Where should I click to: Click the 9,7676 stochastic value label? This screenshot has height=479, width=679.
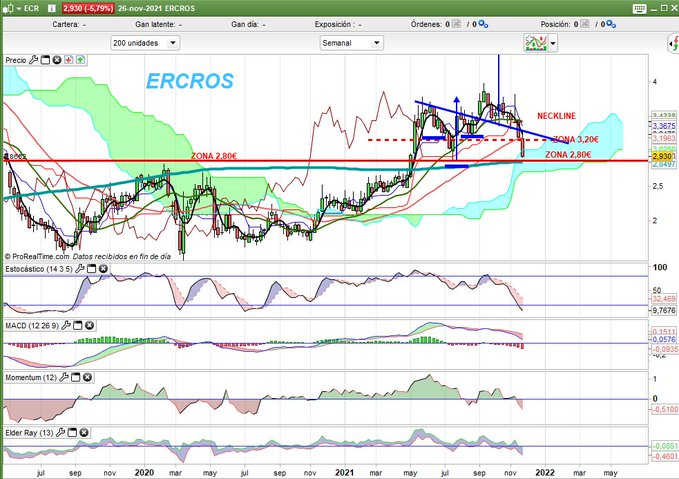point(664,310)
